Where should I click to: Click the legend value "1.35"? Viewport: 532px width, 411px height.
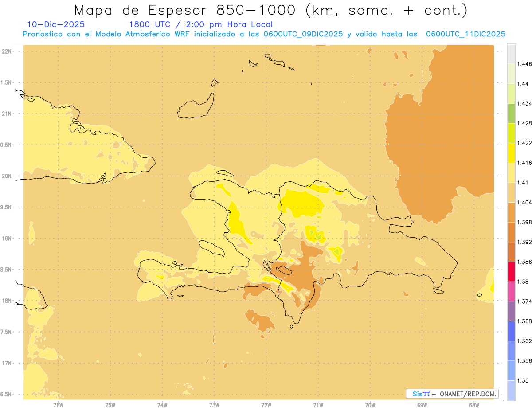click(x=523, y=380)
